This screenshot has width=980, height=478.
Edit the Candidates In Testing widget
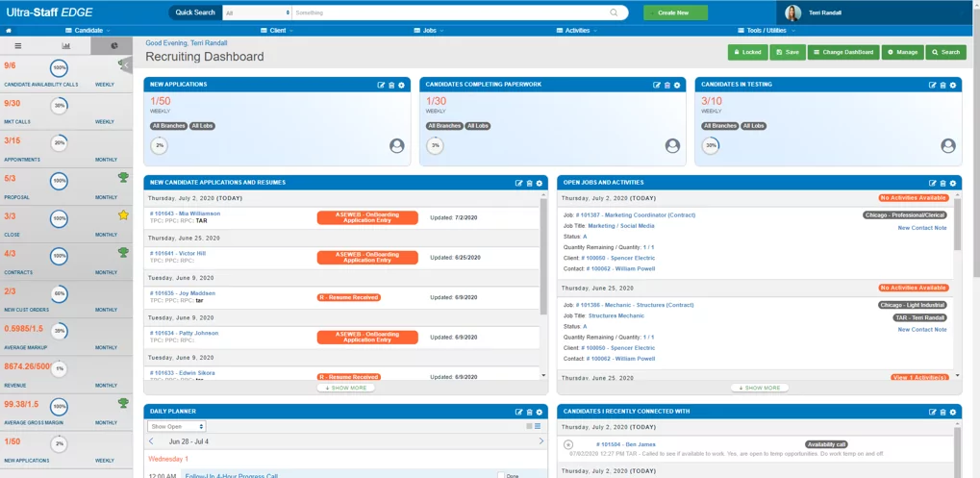pyautogui.click(x=933, y=85)
